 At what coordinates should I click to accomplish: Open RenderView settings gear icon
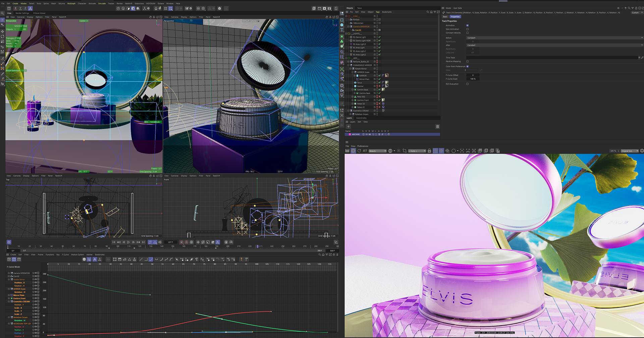[642, 151]
